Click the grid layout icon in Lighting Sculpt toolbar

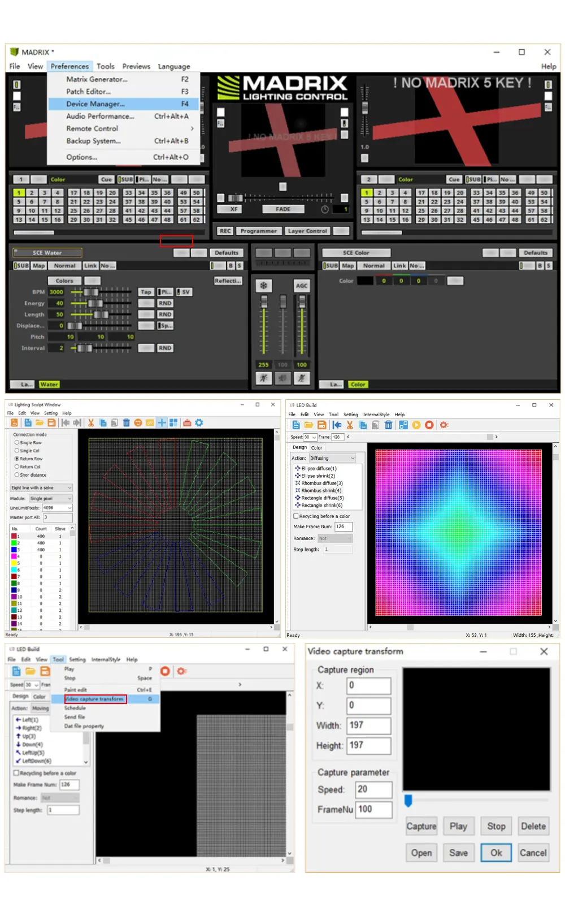point(173,422)
